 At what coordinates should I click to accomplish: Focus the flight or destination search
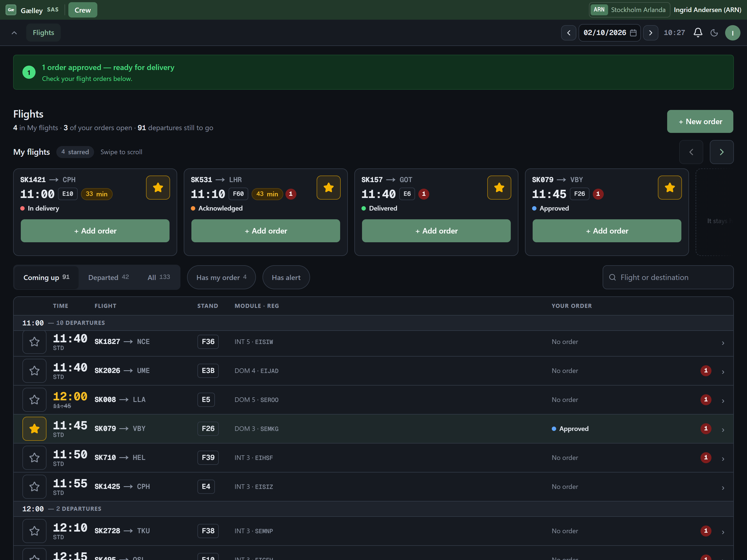[668, 277]
